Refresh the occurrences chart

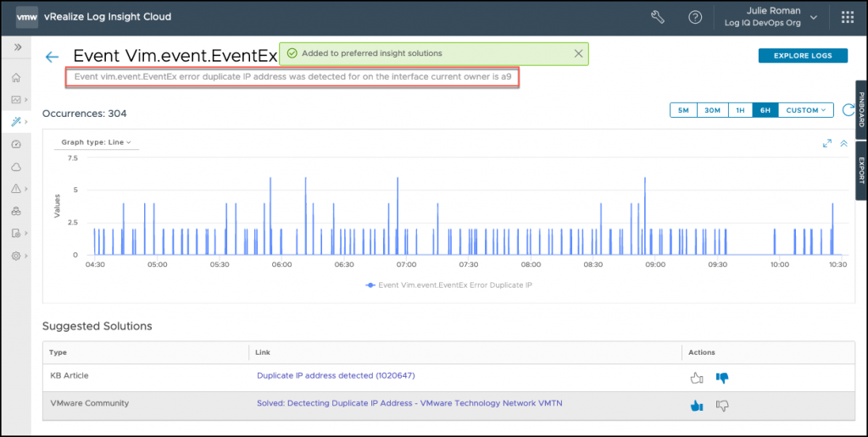click(x=849, y=110)
